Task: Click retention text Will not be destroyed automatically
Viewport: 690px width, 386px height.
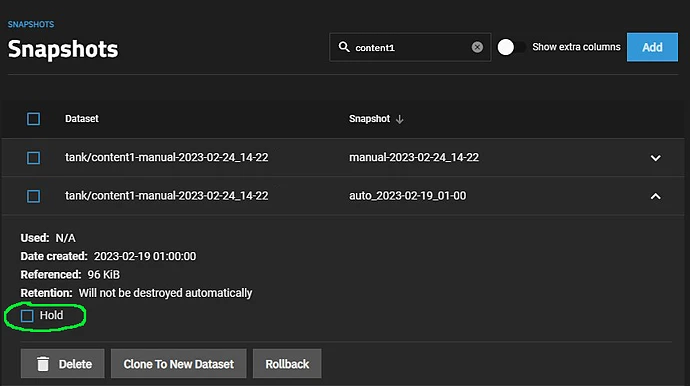Action: 165,293
